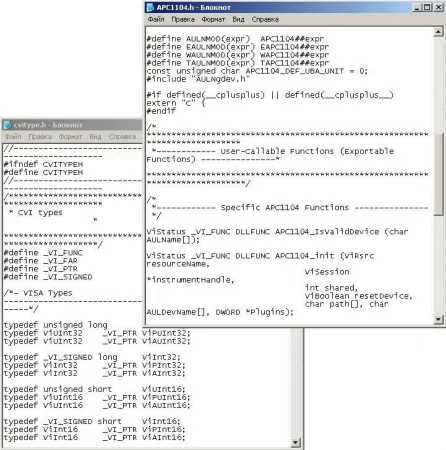Close the APC1104.h Notepad window
The image size is (446, 450).
[438, 7]
